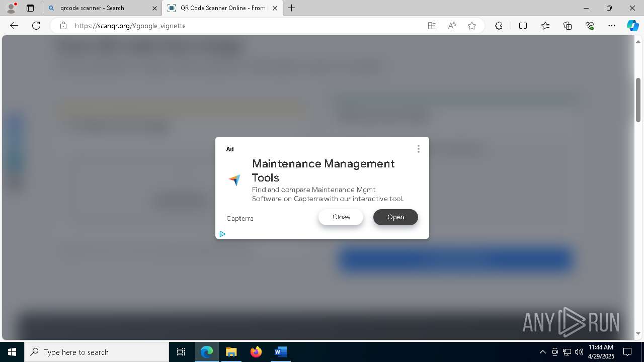Open the volume tray icon
The height and width of the screenshot is (362, 644).
pos(579,352)
